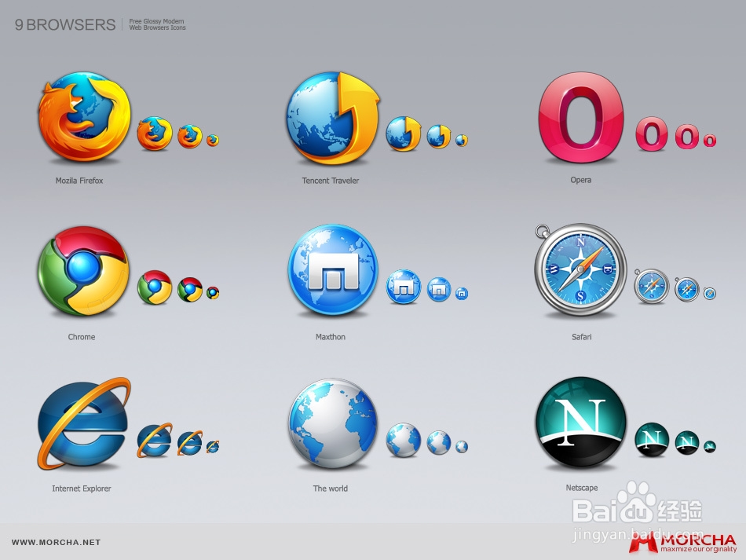Image resolution: width=746 pixels, height=560 pixels.
Task: Click the smallest Internet Explorer icon
Action: tap(213, 446)
